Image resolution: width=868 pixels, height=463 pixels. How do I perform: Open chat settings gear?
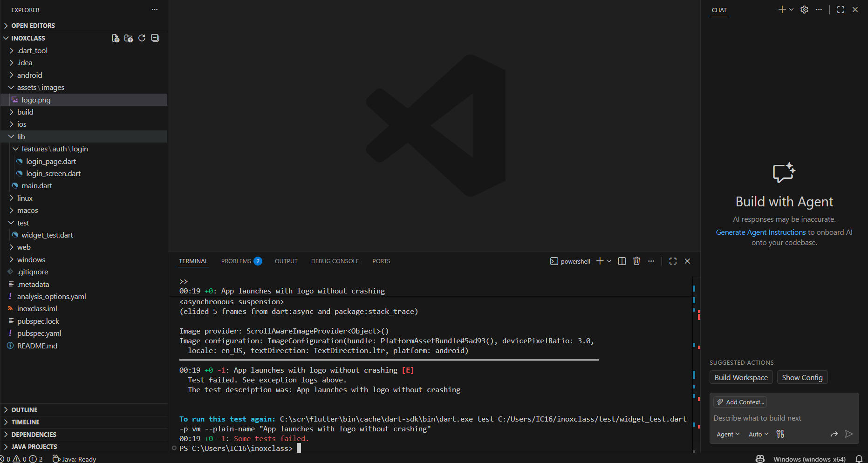click(804, 9)
